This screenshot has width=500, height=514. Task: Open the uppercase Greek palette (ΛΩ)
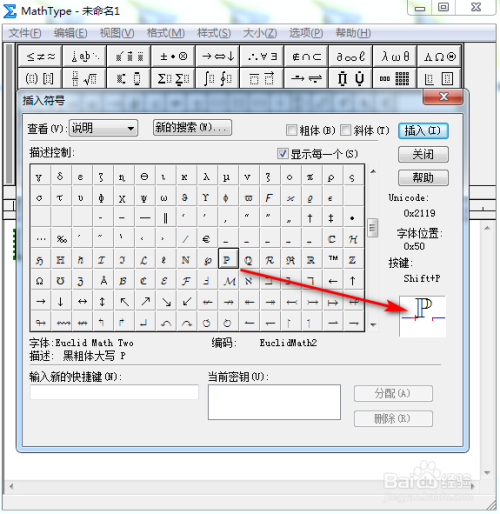point(439,56)
